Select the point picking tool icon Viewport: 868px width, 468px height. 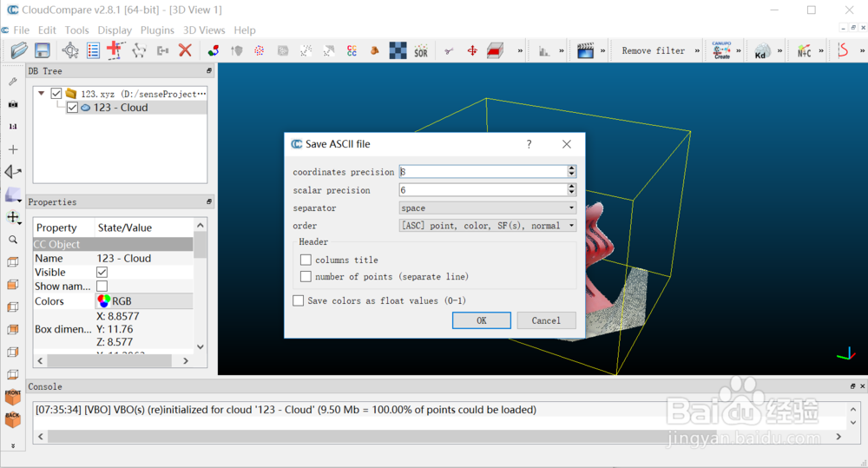point(70,50)
